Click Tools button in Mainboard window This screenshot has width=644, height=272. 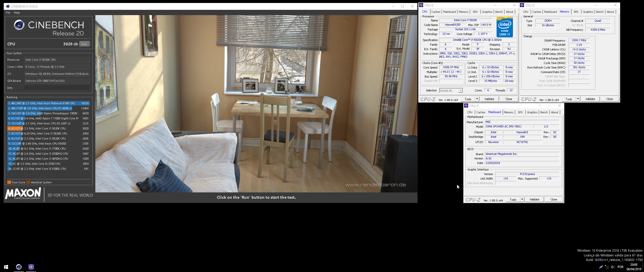tap(513, 199)
